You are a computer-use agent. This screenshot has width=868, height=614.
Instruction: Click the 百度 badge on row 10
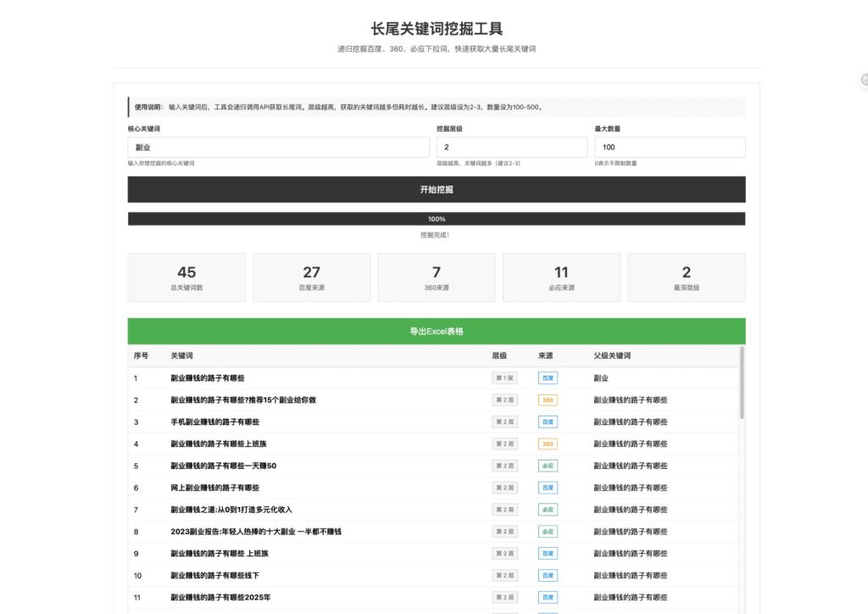547,575
